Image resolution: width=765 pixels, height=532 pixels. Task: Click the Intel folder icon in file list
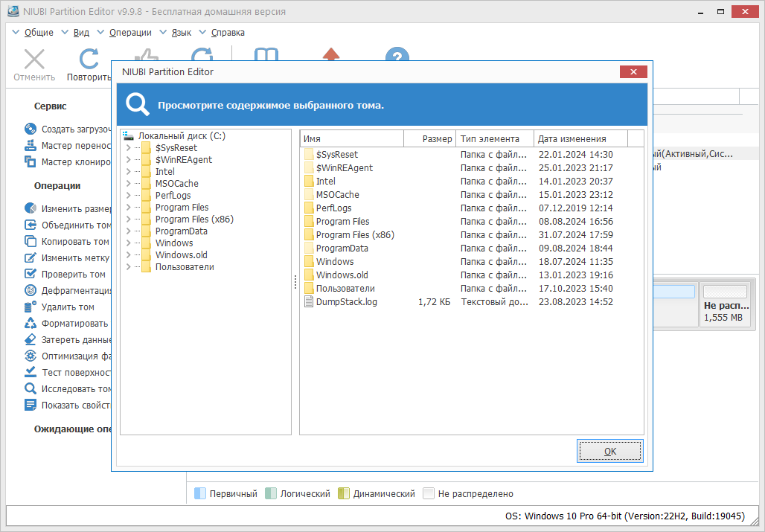coord(308,181)
